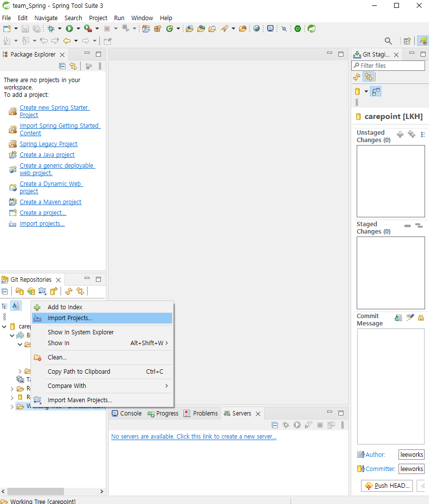Click the Change-Id lock icon
This screenshot has height=504, width=429.
(x=421, y=318)
